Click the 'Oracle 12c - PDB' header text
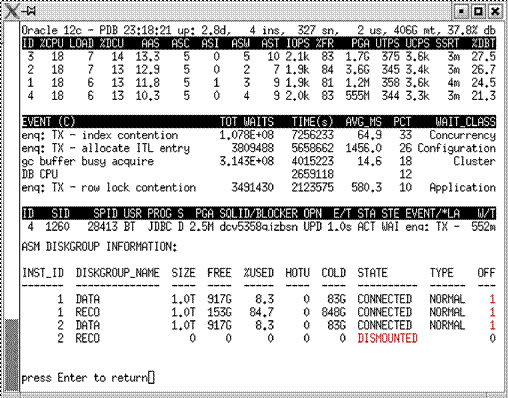This screenshot has width=508, height=398. [69, 30]
